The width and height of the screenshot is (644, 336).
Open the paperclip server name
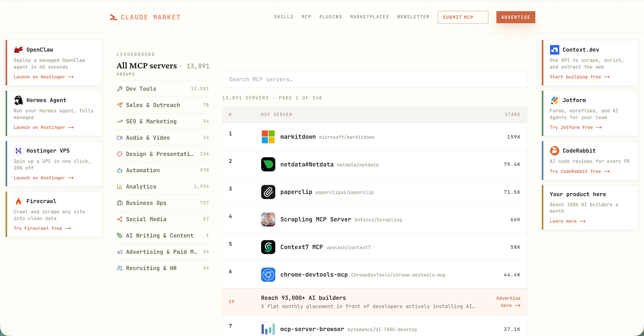(296, 192)
